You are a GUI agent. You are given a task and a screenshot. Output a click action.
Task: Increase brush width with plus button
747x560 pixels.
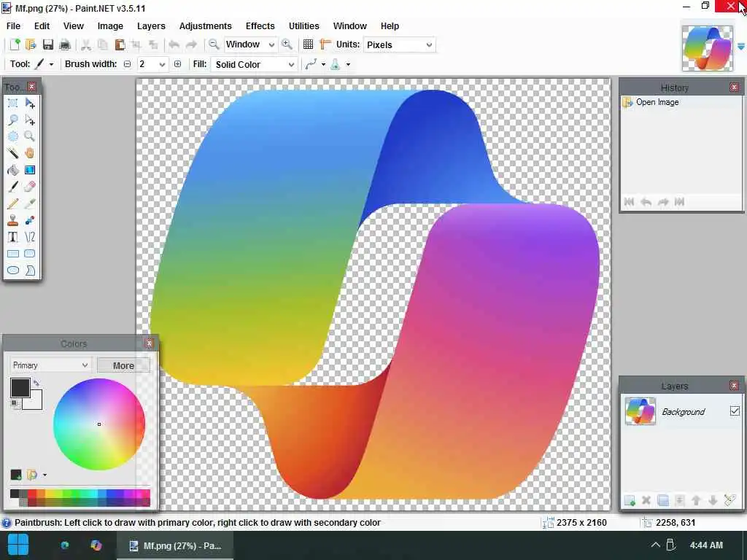pos(177,64)
